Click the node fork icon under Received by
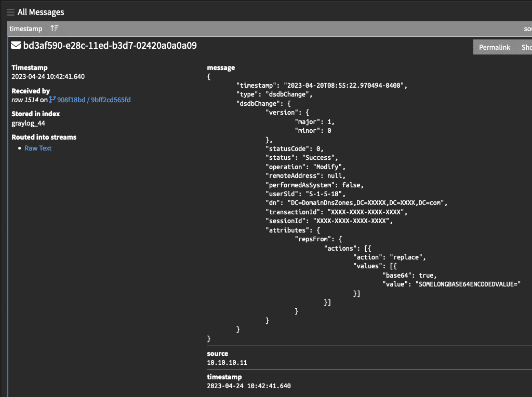This screenshot has height=397, width=532. (52, 100)
